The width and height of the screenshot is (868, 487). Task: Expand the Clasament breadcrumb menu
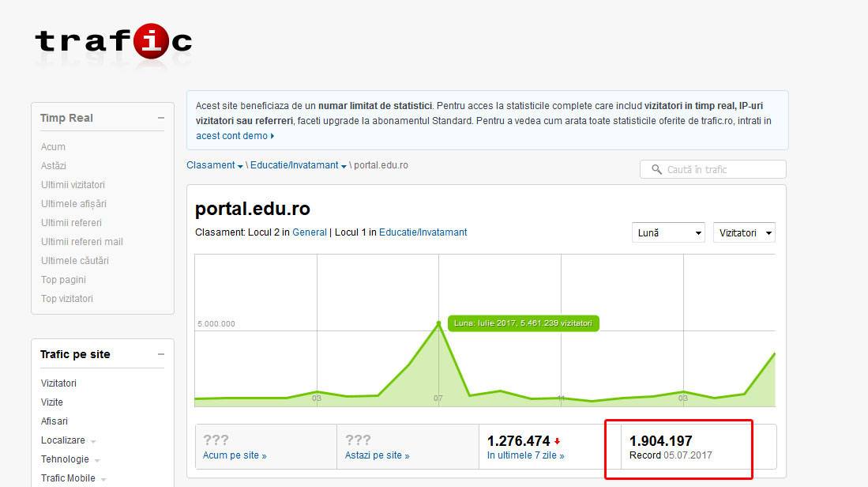coord(215,165)
